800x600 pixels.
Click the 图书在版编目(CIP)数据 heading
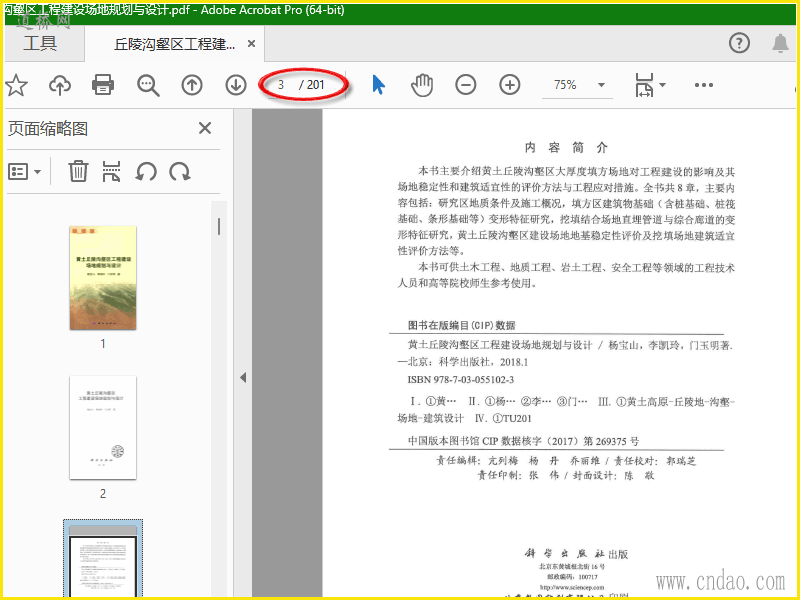[462, 325]
